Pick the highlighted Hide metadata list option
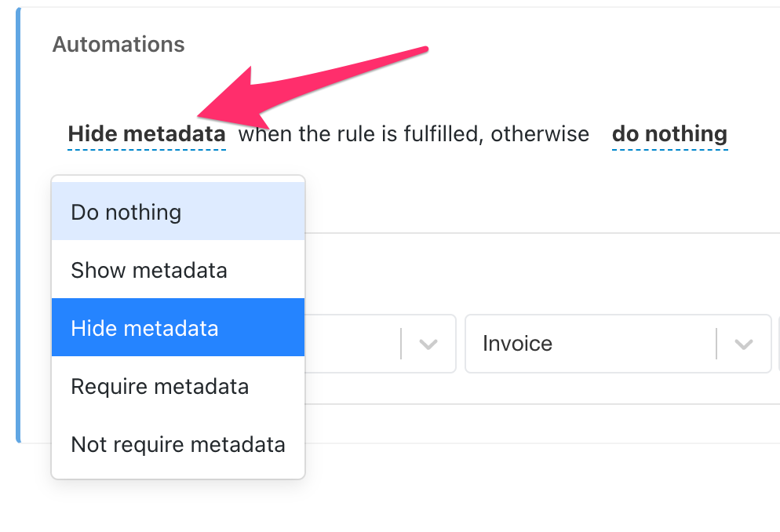 point(178,328)
